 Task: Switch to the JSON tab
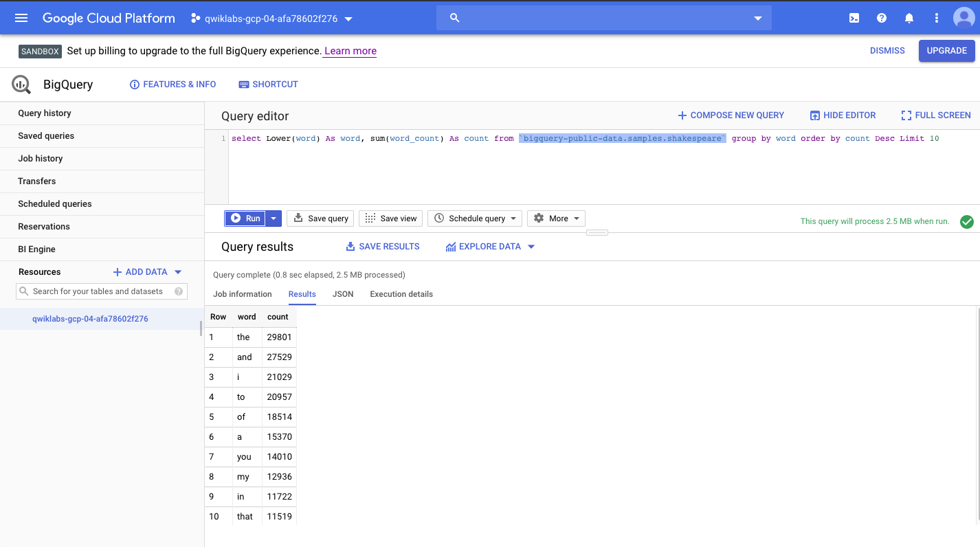point(343,294)
